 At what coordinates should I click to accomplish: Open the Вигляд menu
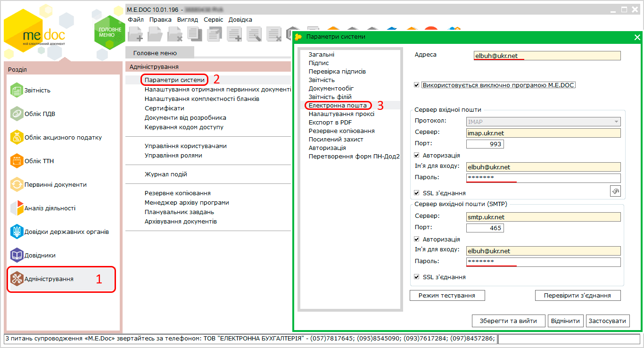coord(188,20)
